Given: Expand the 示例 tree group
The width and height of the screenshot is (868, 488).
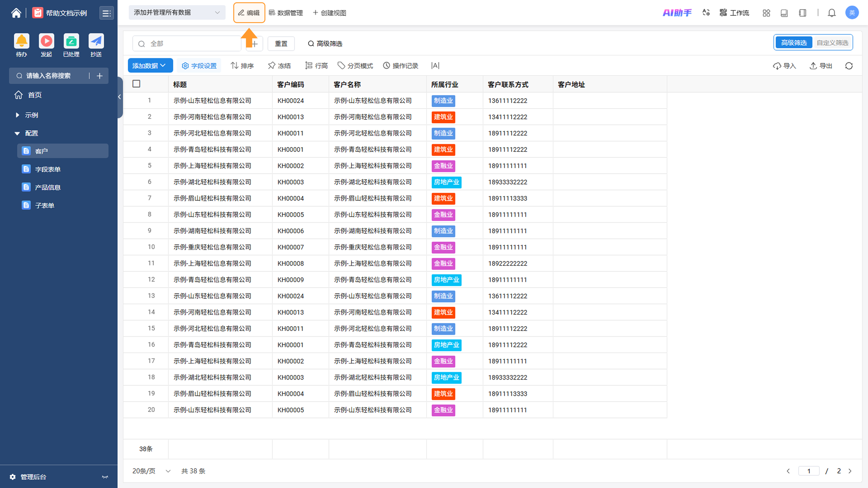Looking at the screenshot, I should point(18,115).
